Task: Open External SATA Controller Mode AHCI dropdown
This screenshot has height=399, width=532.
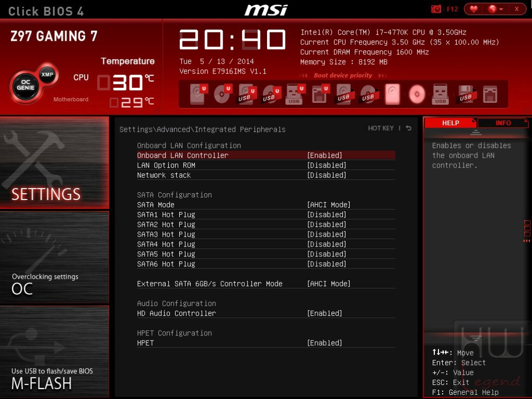Action: click(329, 284)
